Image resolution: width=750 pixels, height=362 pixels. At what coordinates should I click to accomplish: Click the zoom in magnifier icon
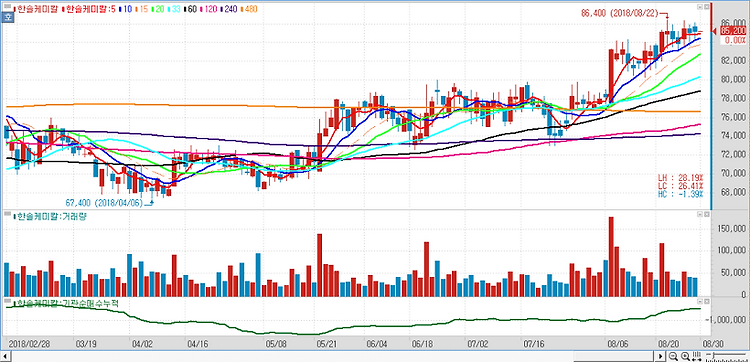coord(685,356)
